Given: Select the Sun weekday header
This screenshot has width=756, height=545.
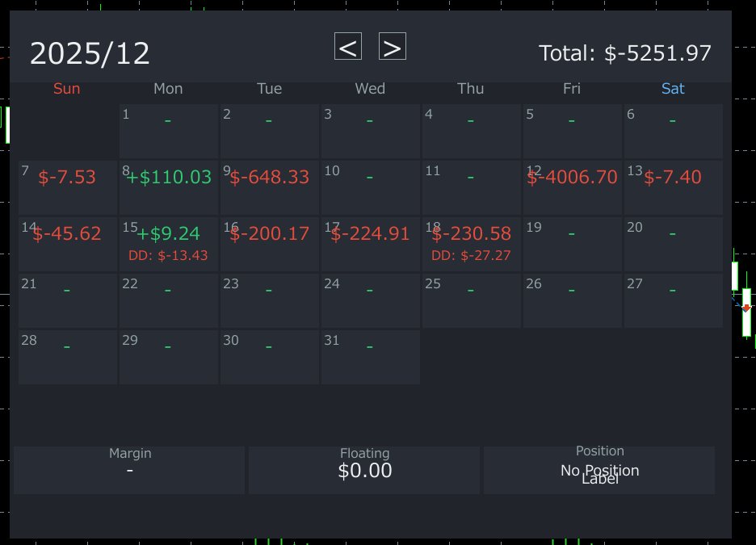Looking at the screenshot, I should pyautogui.click(x=66, y=89).
